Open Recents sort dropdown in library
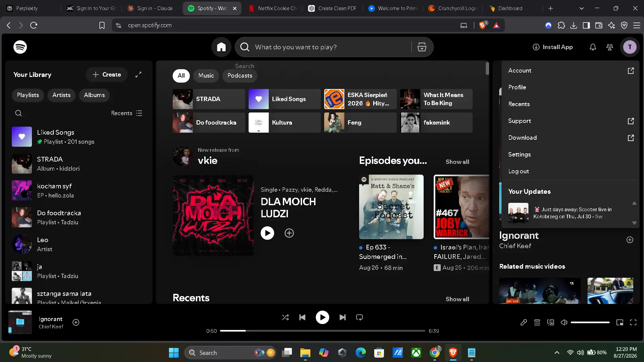The image size is (644, 362). [x=127, y=113]
